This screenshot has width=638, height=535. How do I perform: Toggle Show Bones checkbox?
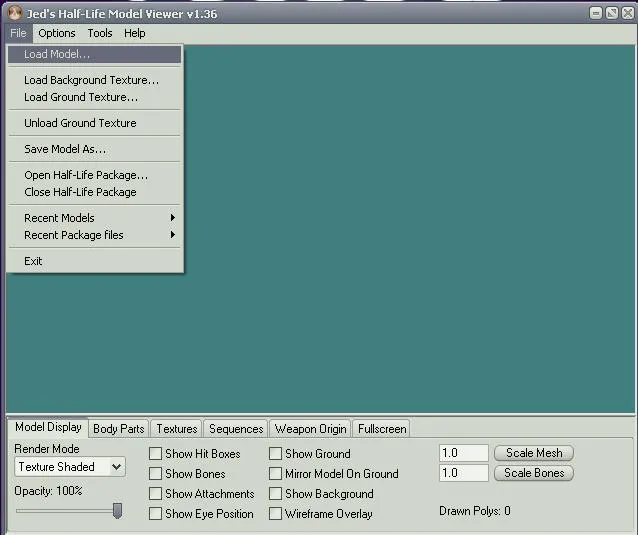(156, 474)
